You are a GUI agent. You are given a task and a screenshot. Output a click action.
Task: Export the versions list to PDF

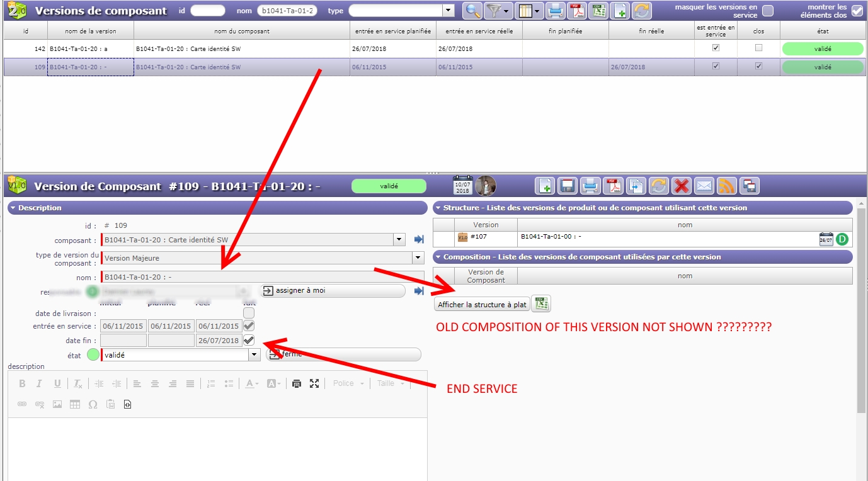(577, 10)
